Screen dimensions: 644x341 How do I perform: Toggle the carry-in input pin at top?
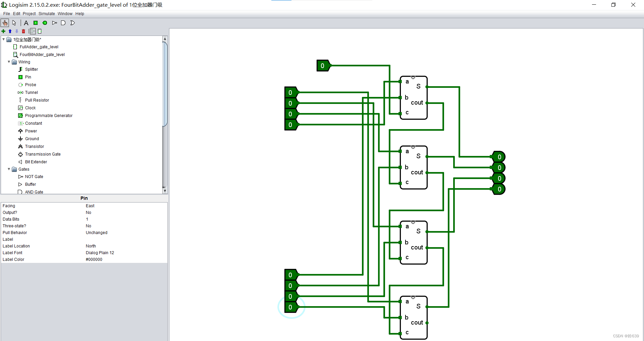pyautogui.click(x=323, y=66)
